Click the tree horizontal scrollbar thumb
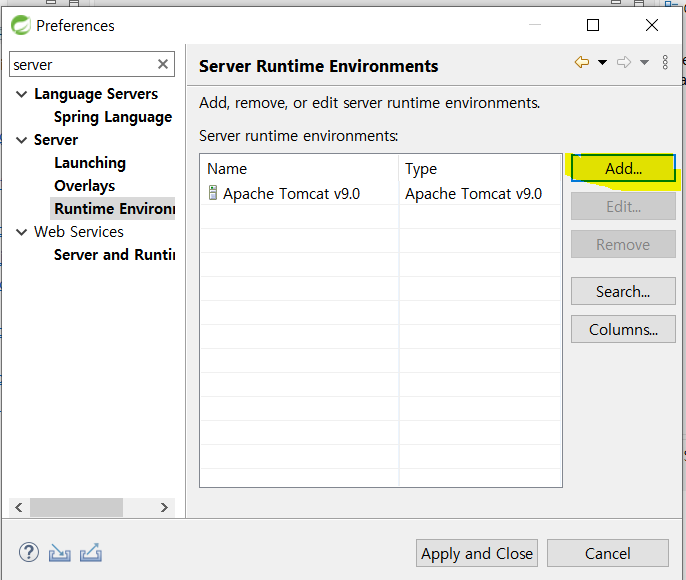Viewport: 686px width, 580px height. 76,507
